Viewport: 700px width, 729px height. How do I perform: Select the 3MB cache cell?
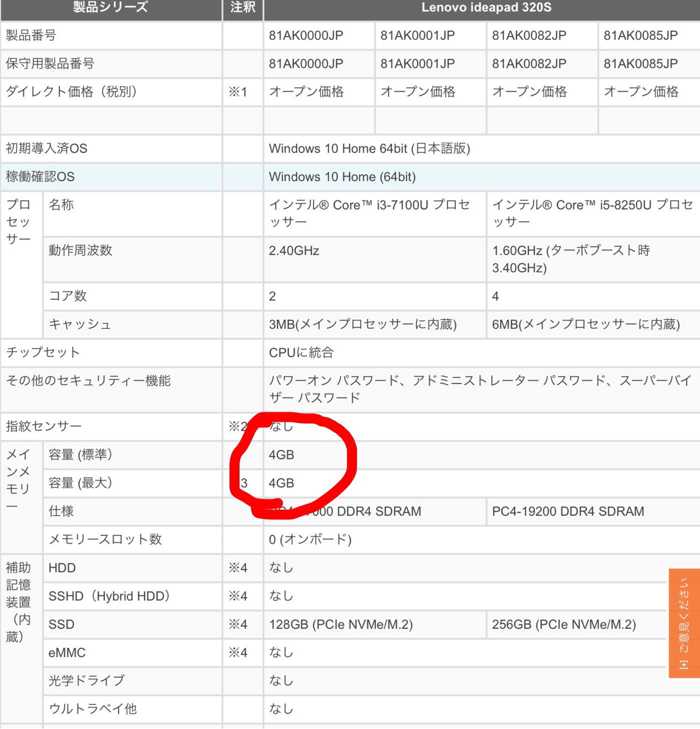pyautogui.click(x=363, y=324)
